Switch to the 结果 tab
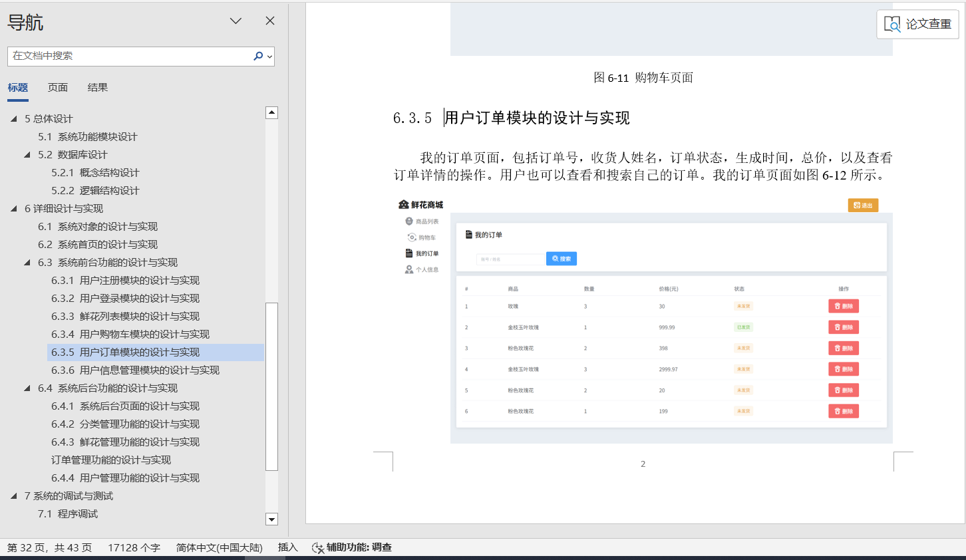Viewport: 966px width, 560px height. [x=98, y=88]
